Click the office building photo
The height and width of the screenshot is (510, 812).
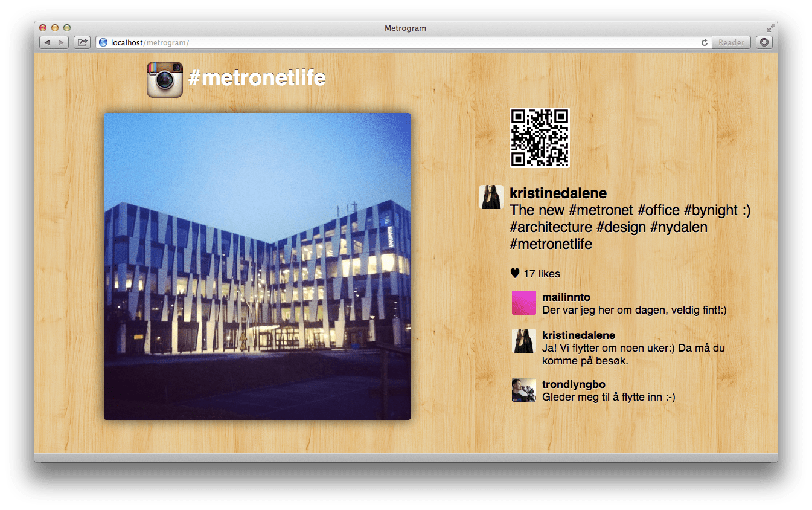tap(257, 266)
